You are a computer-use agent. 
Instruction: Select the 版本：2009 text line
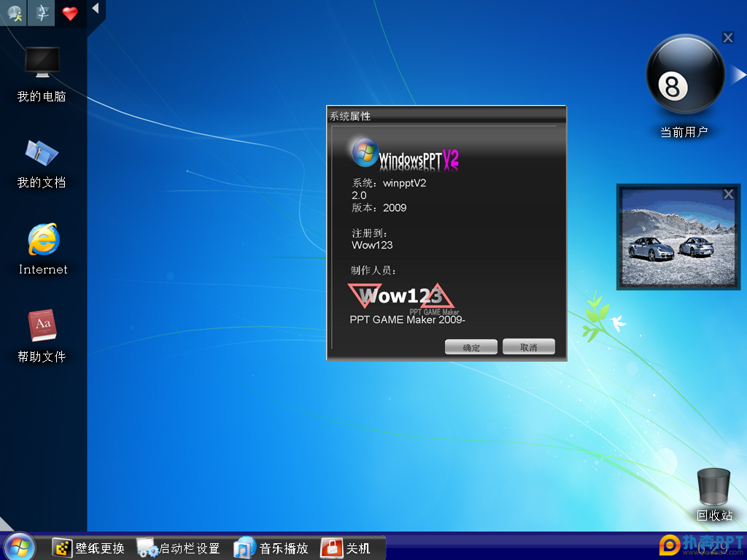point(379,208)
